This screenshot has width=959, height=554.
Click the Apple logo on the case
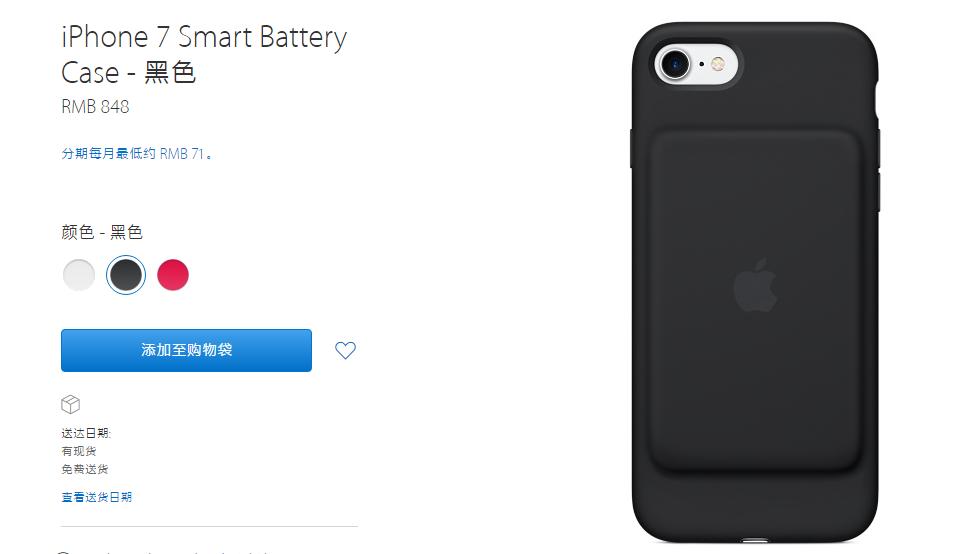(x=755, y=286)
